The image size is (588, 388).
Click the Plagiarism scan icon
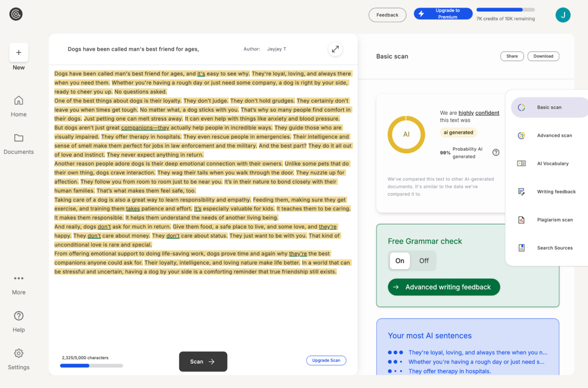point(521,220)
